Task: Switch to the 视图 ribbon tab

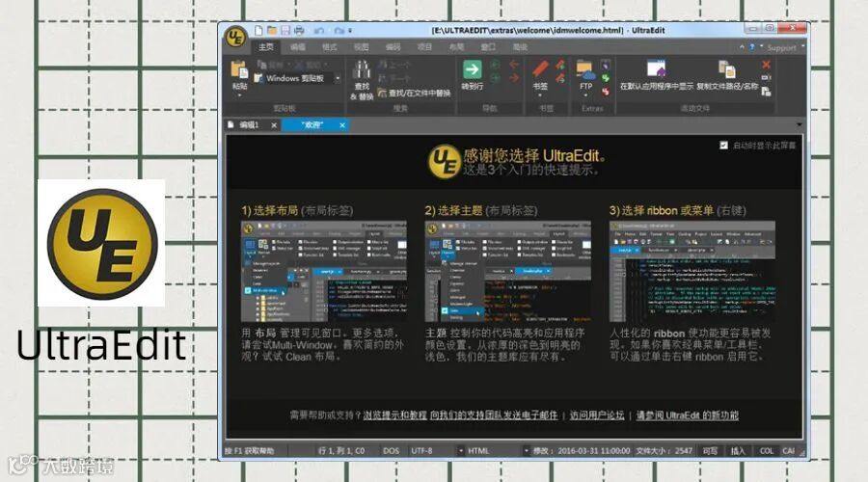Action: point(362,47)
